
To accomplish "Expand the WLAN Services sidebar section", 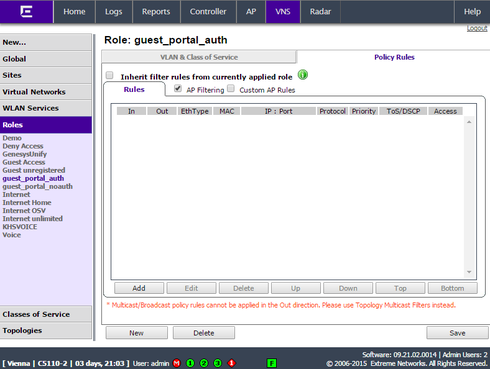I will click(46, 108).
